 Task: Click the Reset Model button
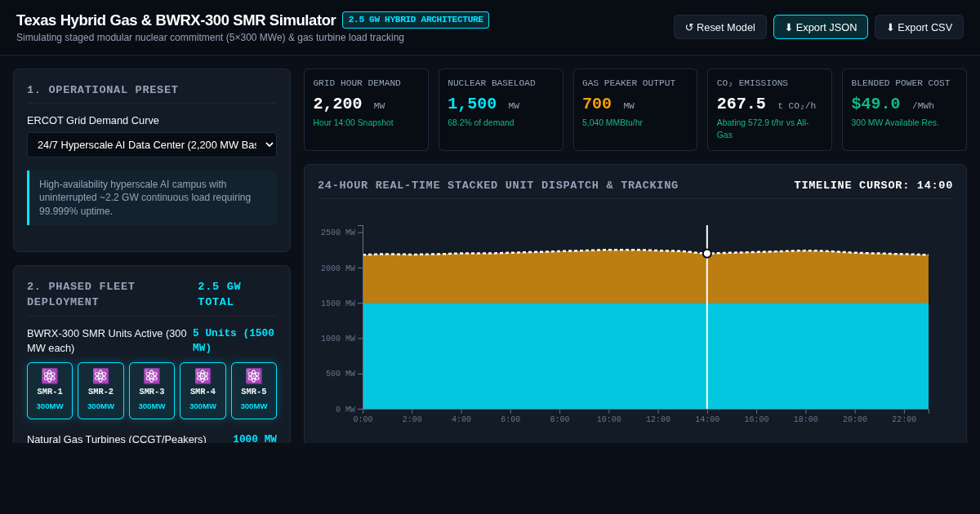[720, 27]
